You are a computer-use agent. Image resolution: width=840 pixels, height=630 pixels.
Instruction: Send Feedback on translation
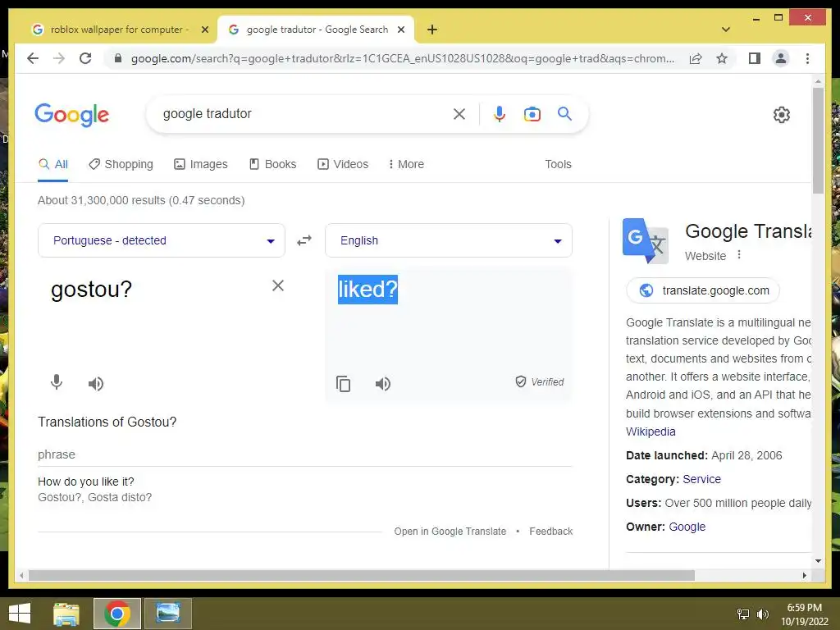(550, 532)
